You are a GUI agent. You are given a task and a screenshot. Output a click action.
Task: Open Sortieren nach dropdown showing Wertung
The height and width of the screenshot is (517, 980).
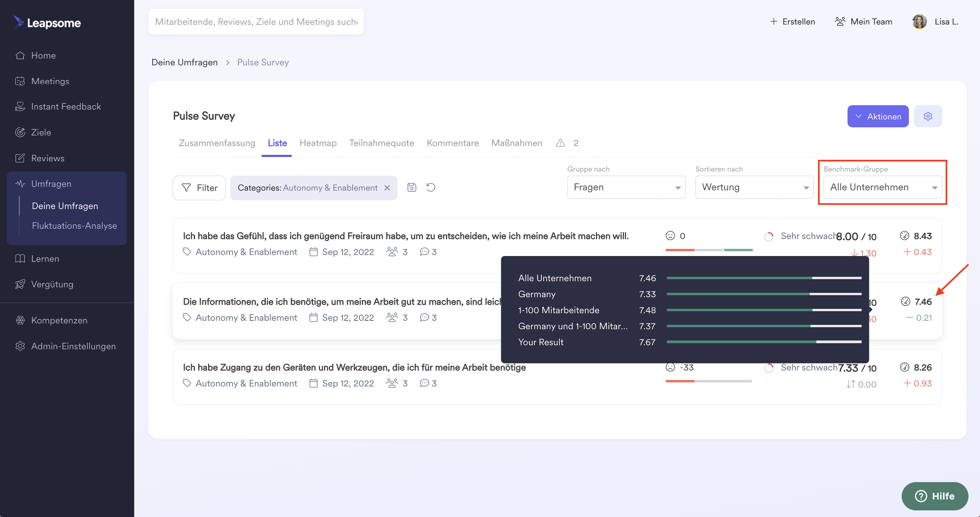pyautogui.click(x=754, y=187)
